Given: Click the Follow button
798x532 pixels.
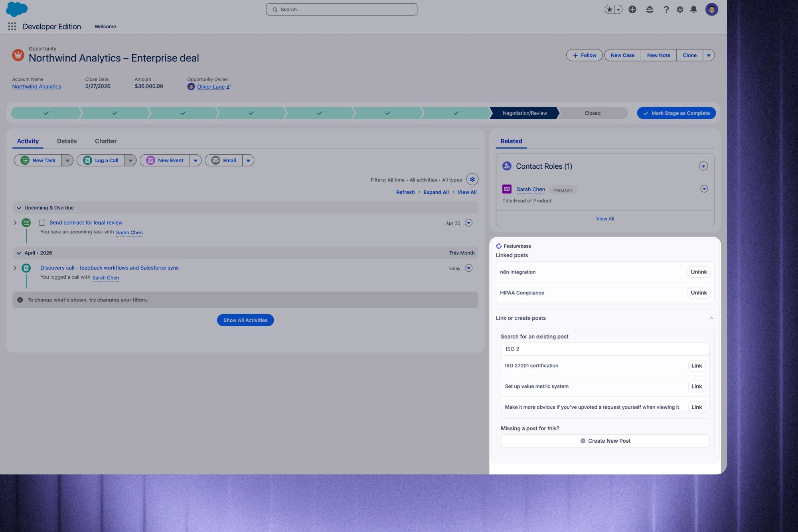Looking at the screenshot, I should (x=585, y=55).
